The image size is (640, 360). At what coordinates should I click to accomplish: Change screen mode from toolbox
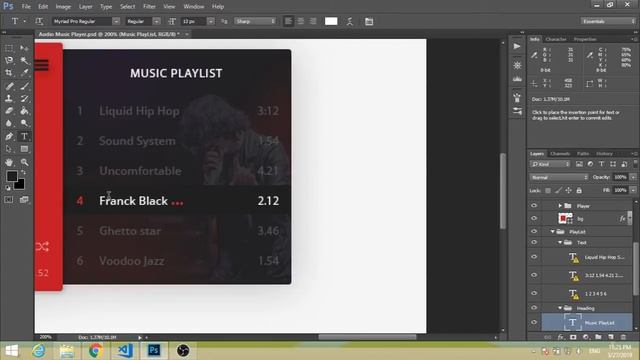point(24,200)
